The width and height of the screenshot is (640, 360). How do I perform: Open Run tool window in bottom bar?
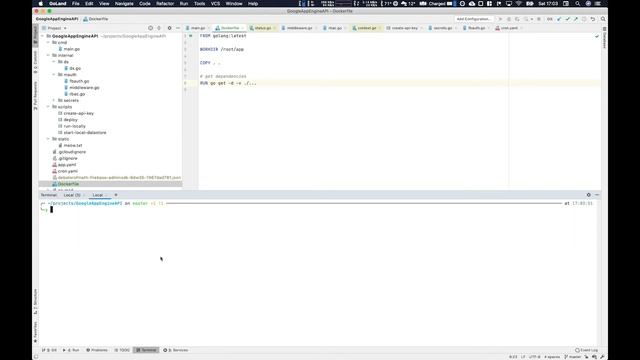pyautogui.click(x=71, y=350)
